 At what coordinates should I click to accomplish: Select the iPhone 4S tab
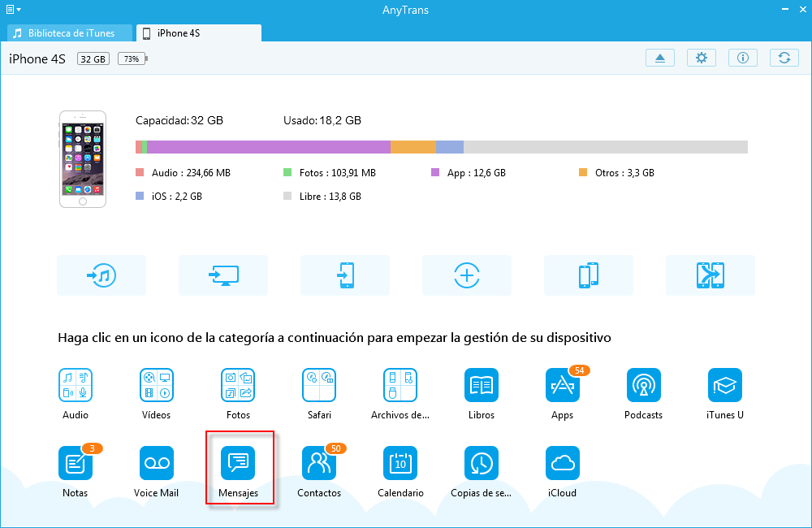199,33
